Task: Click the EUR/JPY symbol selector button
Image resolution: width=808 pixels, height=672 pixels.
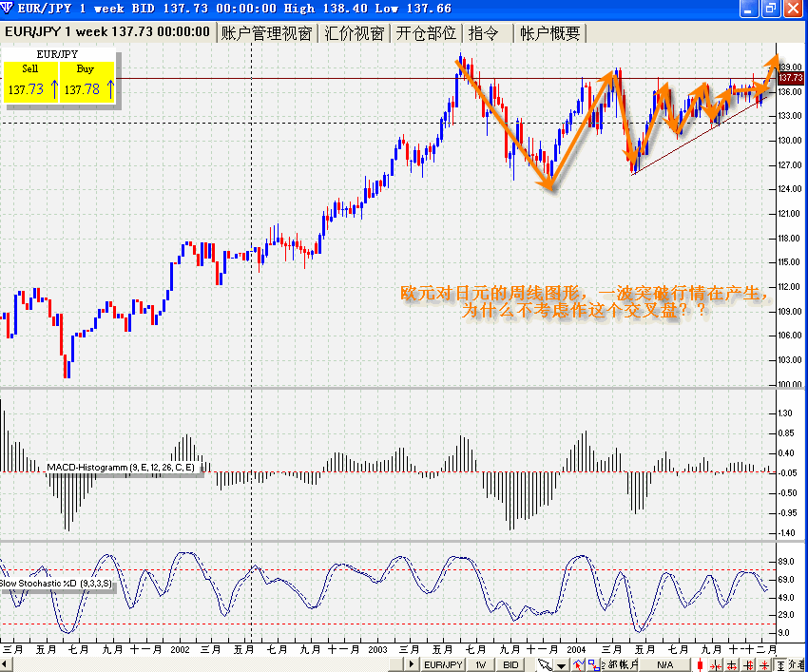Action: pyautogui.click(x=443, y=664)
